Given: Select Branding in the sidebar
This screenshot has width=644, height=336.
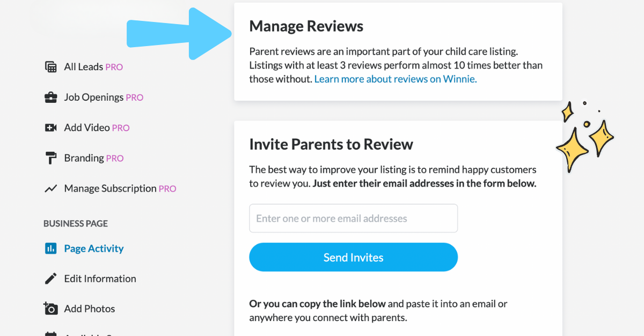Looking at the screenshot, I should point(94,158).
